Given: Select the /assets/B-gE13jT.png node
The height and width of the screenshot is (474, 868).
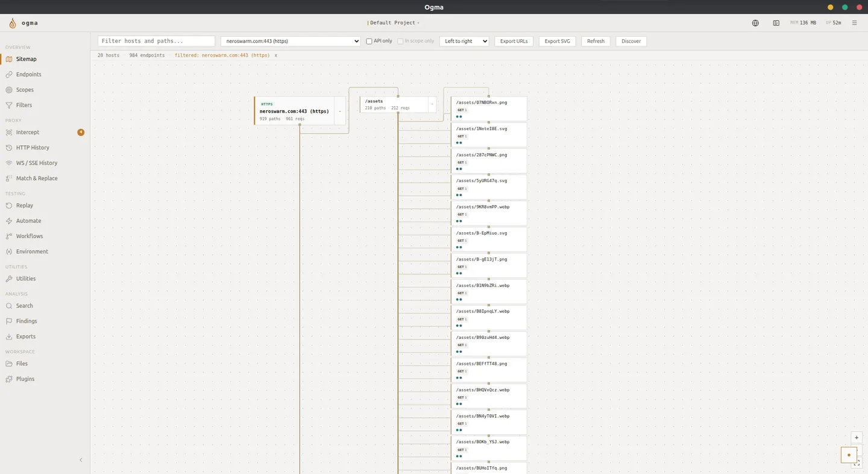Looking at the screenshot, I should [489, 265].
